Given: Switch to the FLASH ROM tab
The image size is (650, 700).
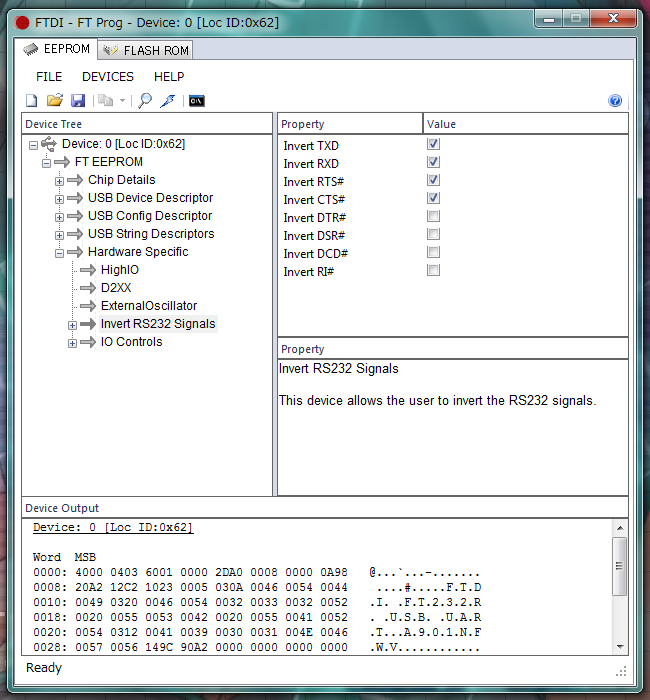Looking at the screenshot, I should [146, 50].
